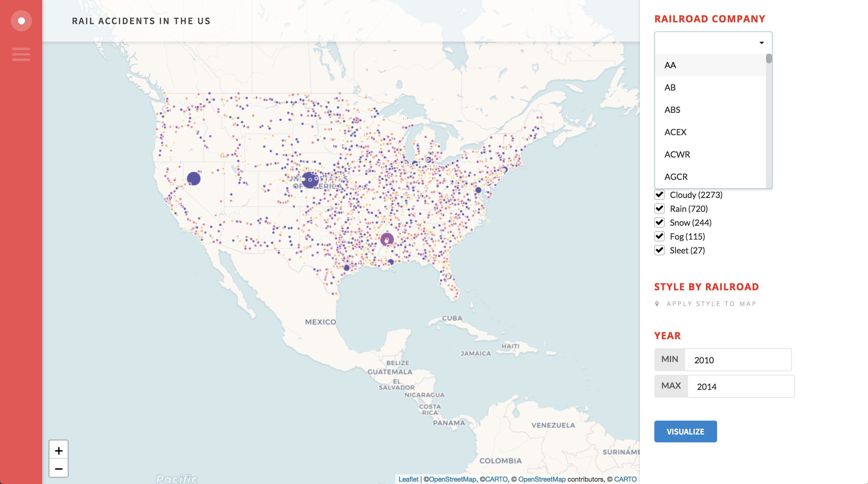Image resolution: width=868 pixels, height=484 pixels.
Task: Click the map pin icon beside Apply Style
Action: [x=657, y=304]
